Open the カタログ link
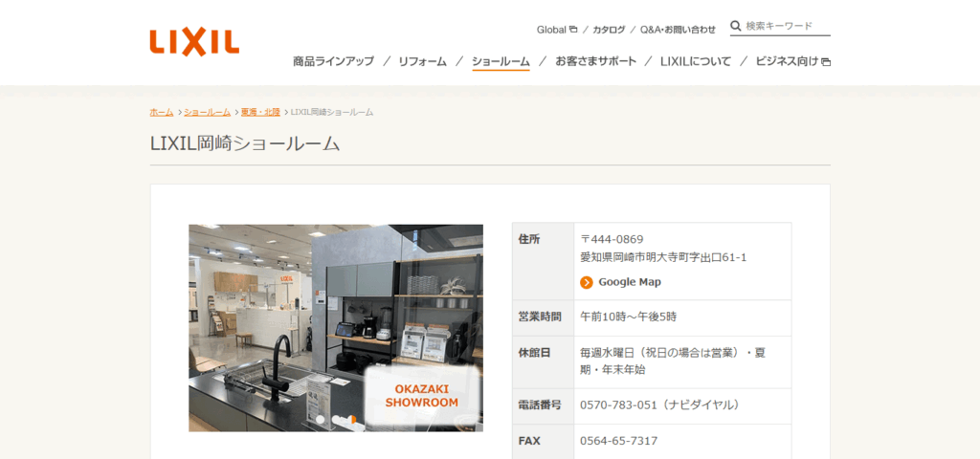 609,30
